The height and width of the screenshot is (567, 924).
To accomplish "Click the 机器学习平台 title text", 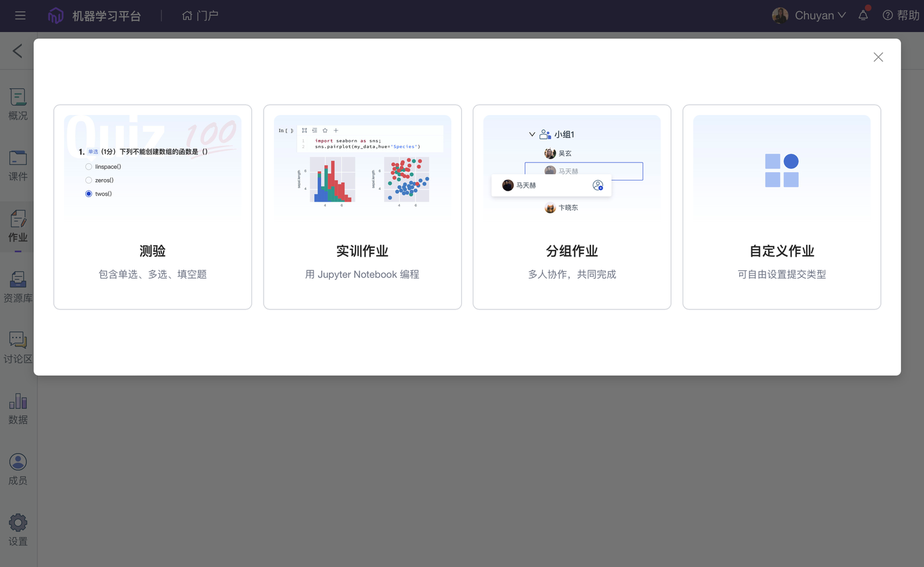I will [107, 15].
